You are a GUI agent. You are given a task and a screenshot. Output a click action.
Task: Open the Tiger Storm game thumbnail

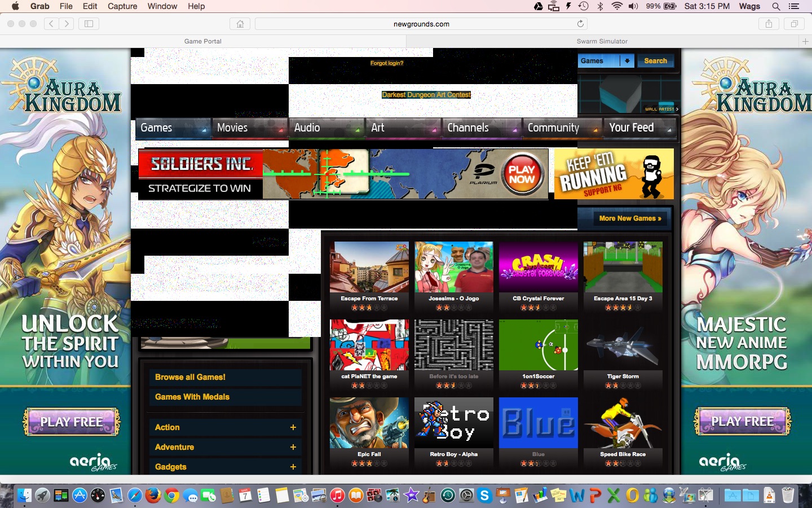(623, 345)
